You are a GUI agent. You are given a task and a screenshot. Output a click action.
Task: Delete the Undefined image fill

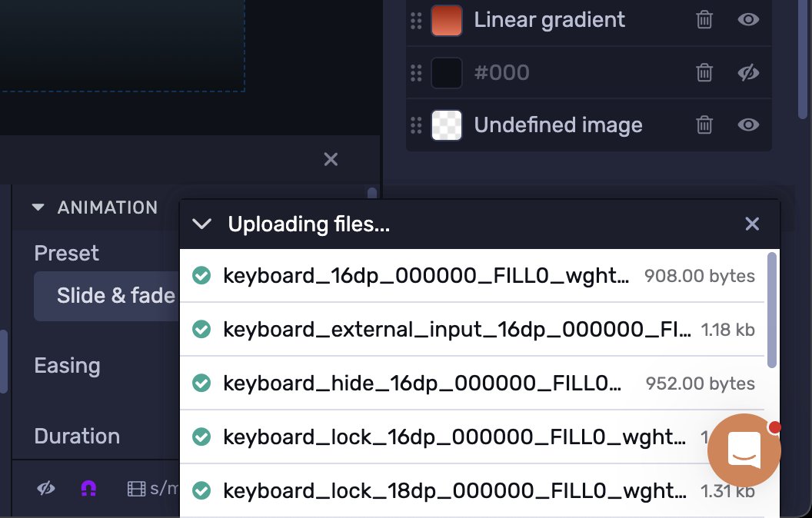pyautogui.click(x=704, y=125)
